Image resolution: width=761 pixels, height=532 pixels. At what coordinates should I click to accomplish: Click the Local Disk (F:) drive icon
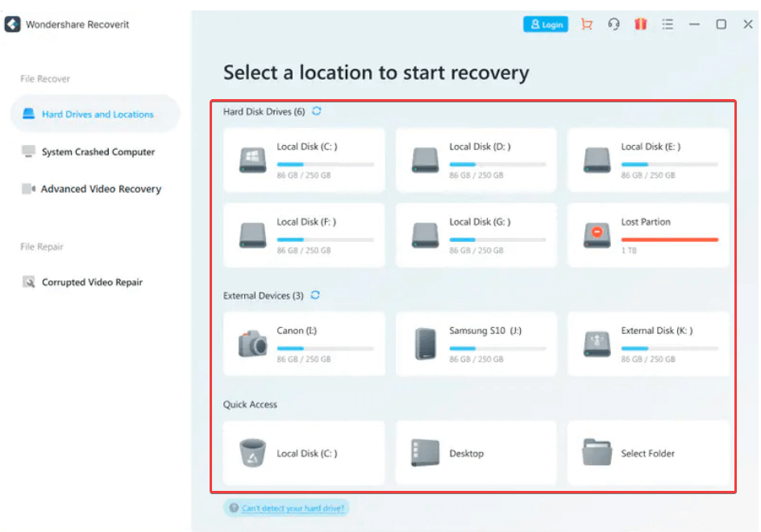pos(252,235)
